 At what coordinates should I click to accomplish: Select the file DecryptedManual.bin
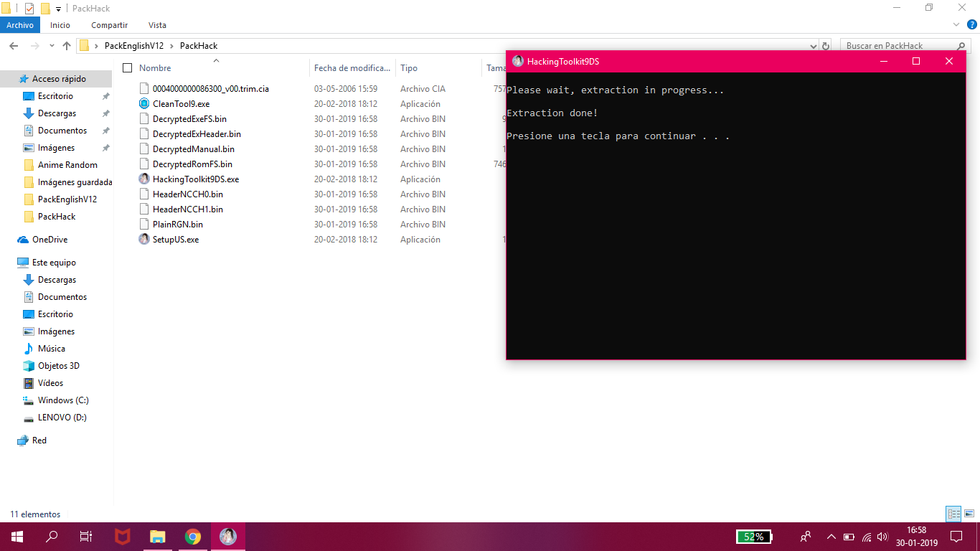click(x=194, y=149)
